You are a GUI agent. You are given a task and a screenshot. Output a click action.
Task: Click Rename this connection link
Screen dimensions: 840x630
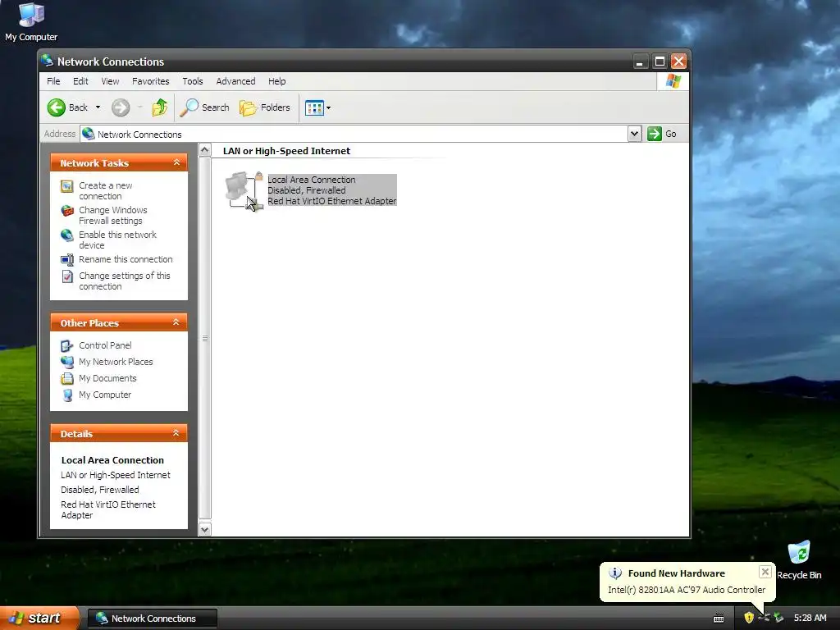(126, 259)
